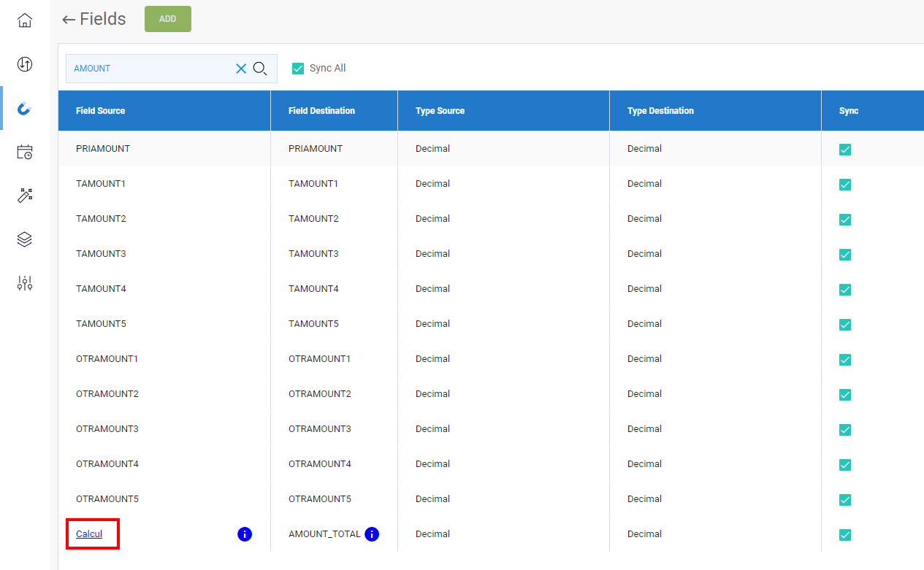Open the Home icon in sidebar
The image size is (924, 570).
pos(25,20)
